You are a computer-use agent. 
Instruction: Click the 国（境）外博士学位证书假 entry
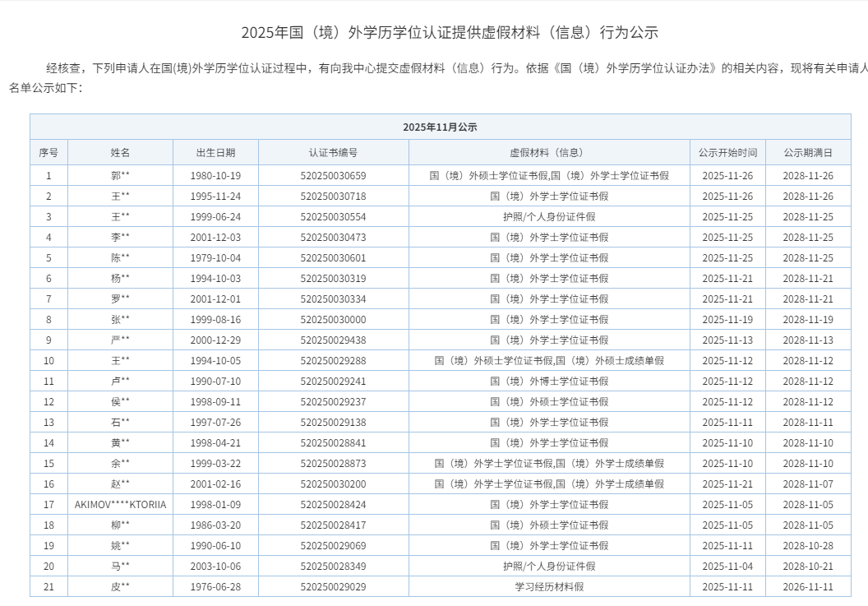[549, 381]
